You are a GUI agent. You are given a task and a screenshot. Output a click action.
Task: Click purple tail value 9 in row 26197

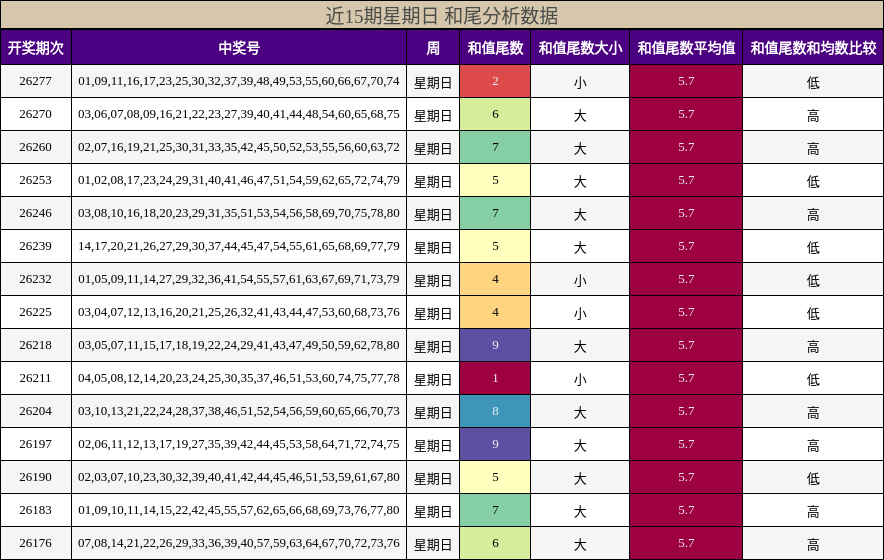(495, 444)
